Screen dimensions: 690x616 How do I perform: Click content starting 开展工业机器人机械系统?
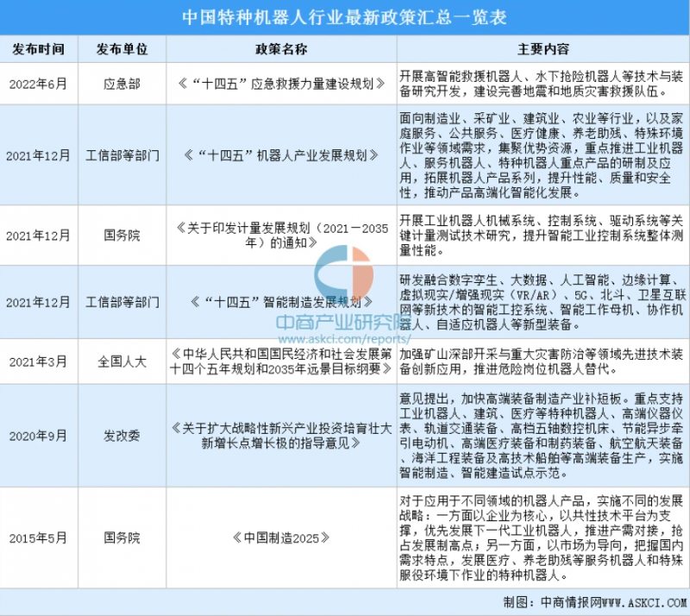point(542,236)
